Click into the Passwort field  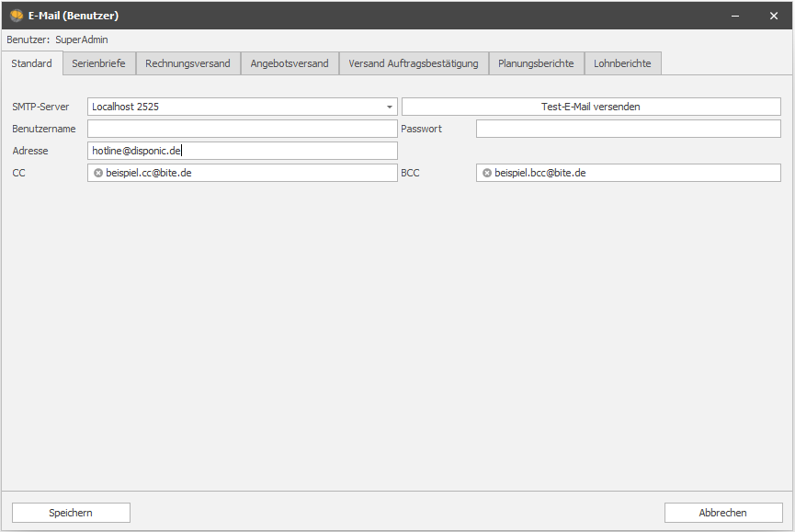point(628,129)
